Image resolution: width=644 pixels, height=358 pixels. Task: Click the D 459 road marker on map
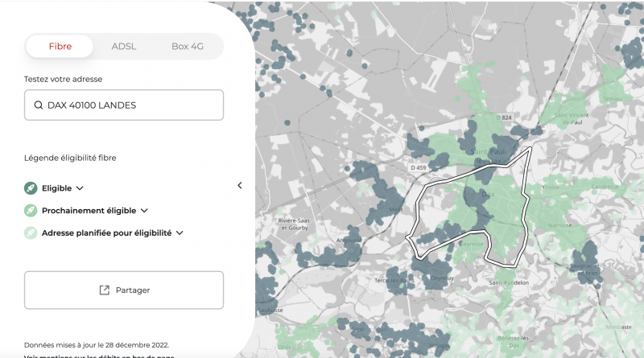point(418,167)
